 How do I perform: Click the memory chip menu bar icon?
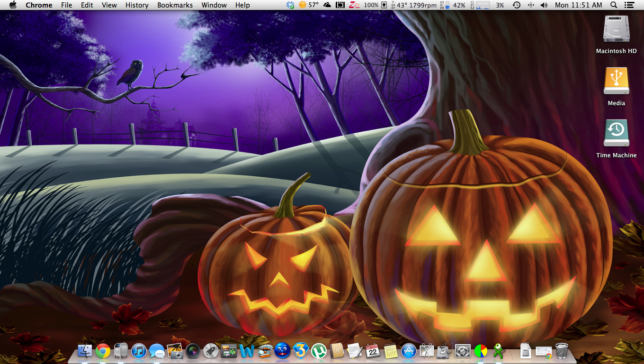(340, 5)
